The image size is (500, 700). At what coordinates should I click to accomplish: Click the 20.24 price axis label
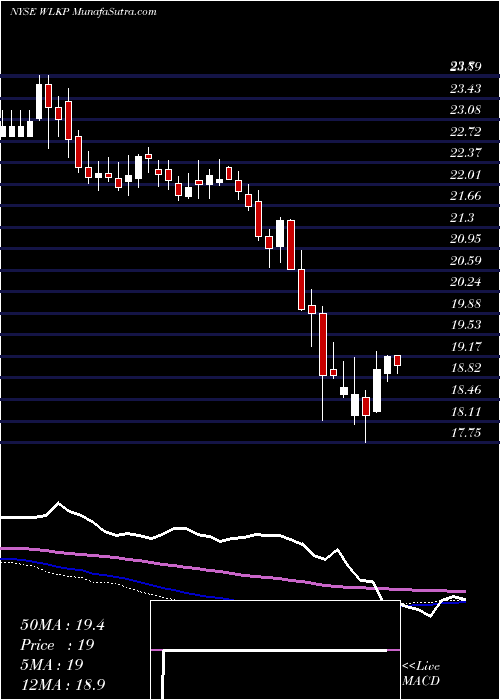(x=466, y=282)
